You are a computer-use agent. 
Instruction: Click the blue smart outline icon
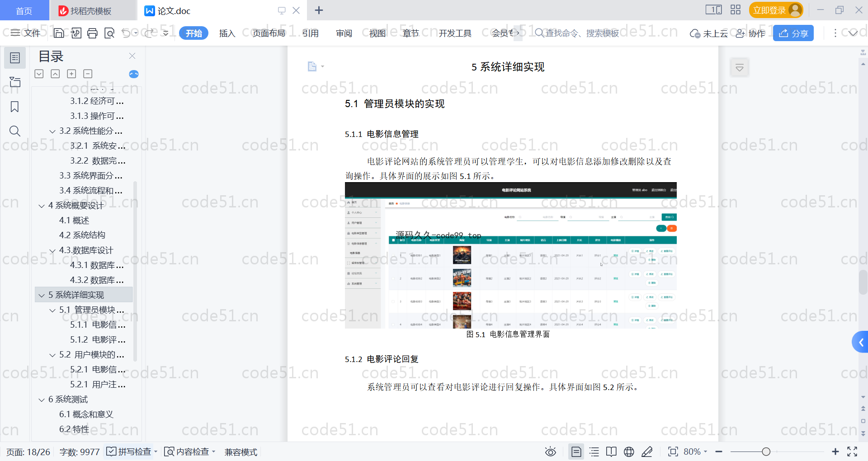[x=134, y=74]
